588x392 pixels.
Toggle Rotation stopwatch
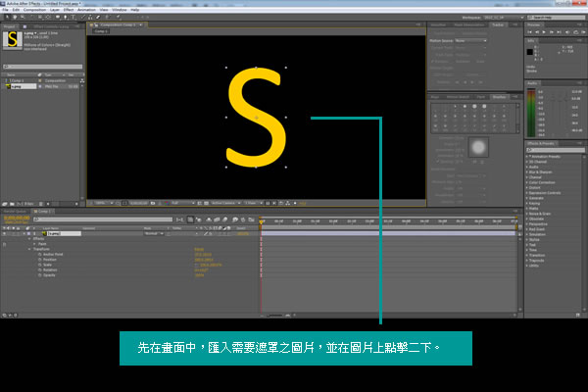click(x=40, y=270)
